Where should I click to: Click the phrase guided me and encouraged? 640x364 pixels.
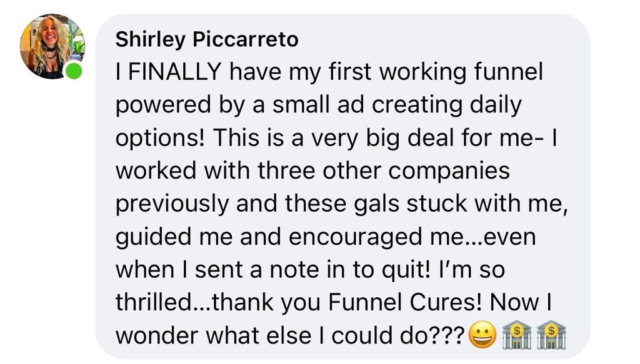(270, 238)
